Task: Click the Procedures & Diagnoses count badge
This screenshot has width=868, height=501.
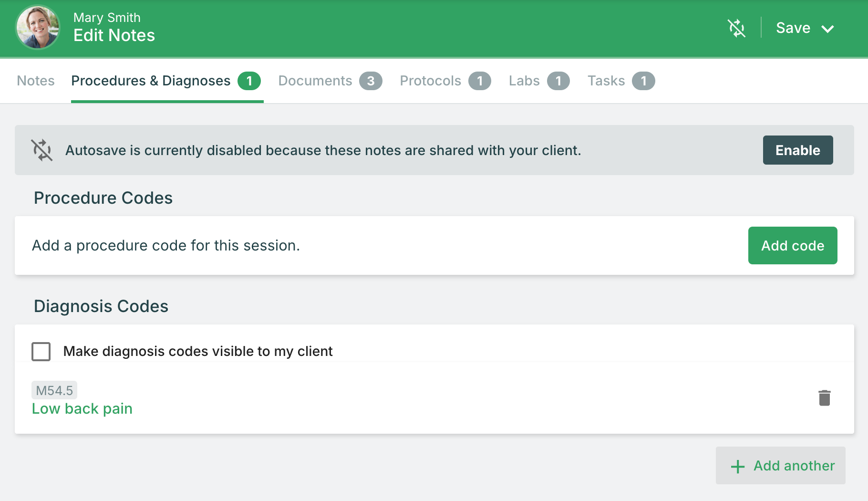Action: click(249, 81)
